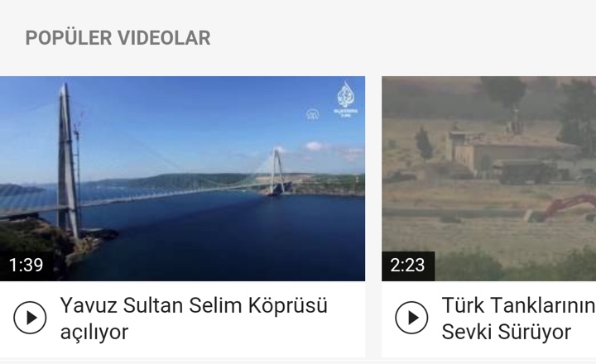Click the distant right bridge tower in thumbnail

pos(277,170)
